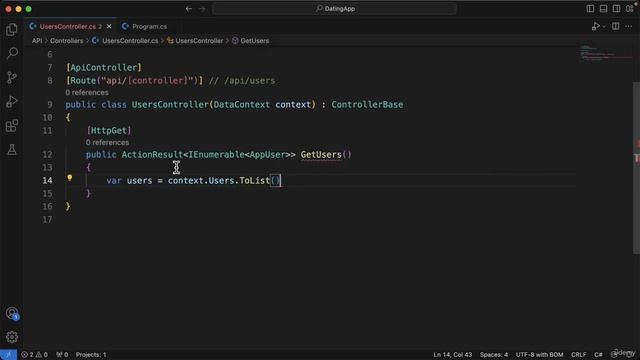Screen dimensions: 640x360
Task: Click line number 9 in the gutter
Action: [x=49, y=104]
